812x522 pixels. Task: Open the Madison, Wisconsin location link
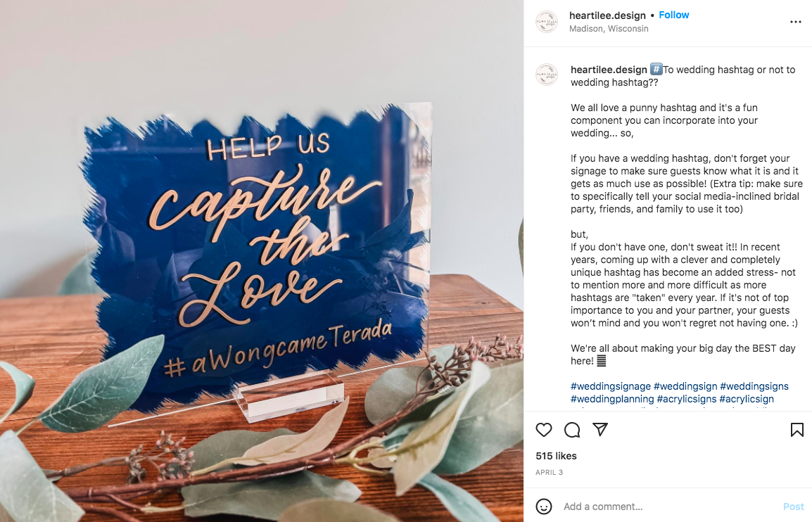click(x=609, y=28)
